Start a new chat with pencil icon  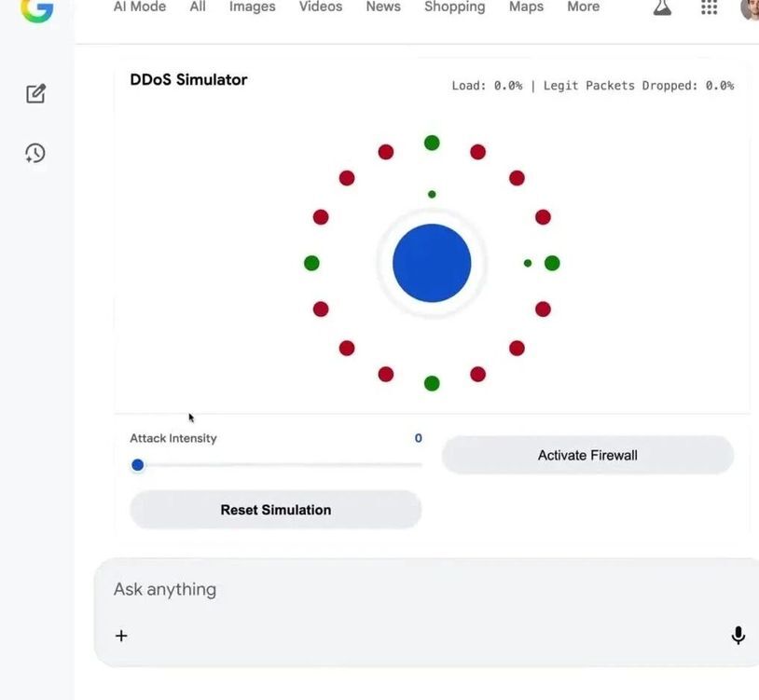click(x=35, y=93)
